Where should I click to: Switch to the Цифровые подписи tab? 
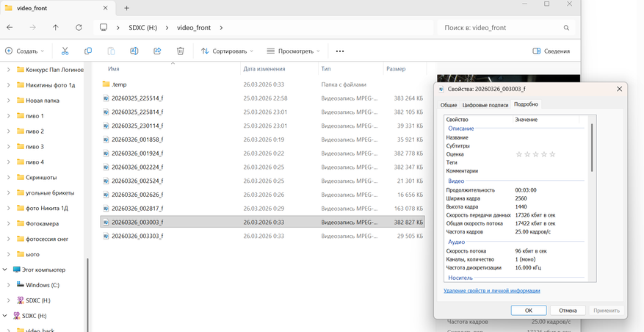485,105
